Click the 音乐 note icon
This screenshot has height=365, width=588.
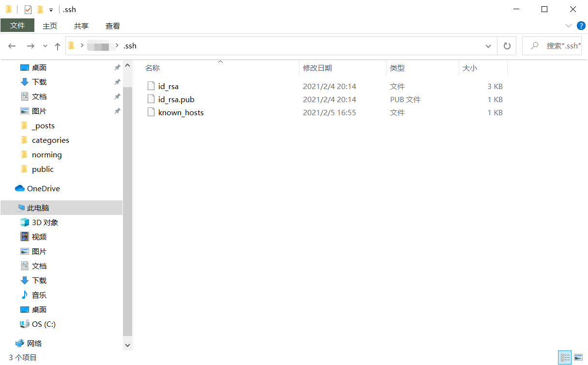[25, 295]
